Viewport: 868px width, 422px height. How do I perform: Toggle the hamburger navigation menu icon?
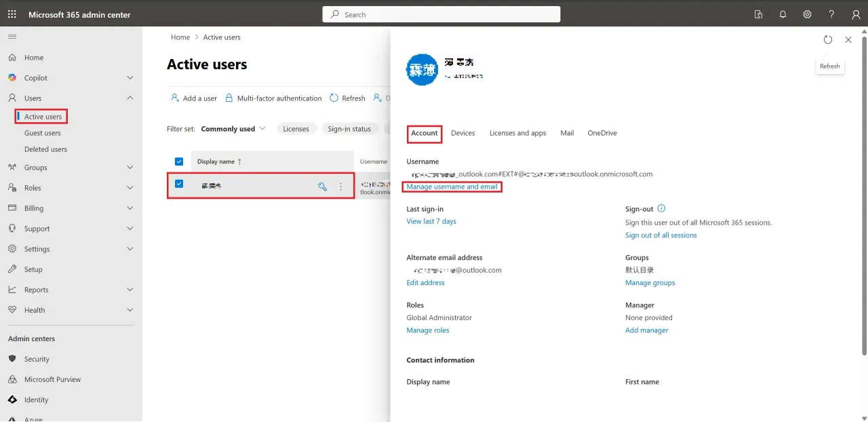point(12,37)
